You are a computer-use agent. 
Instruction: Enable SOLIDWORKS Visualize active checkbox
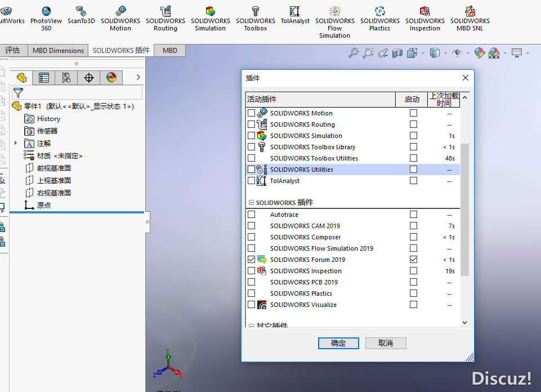(x=251, y=304)
